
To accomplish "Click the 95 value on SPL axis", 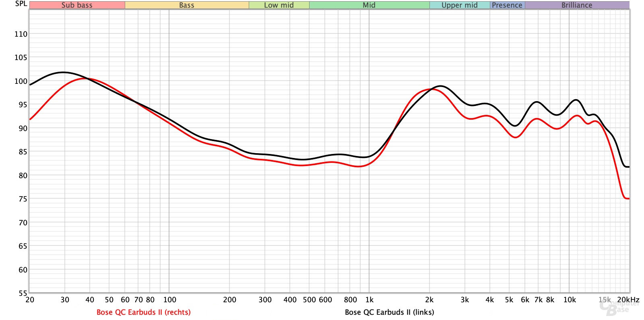I will tap(23, 104).
